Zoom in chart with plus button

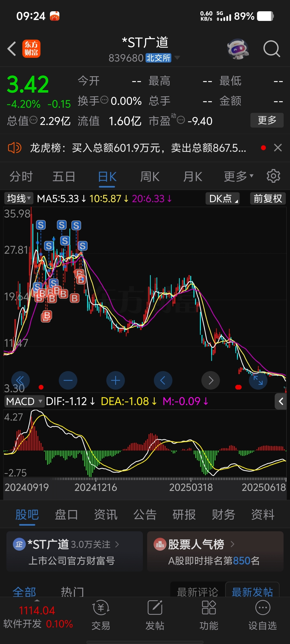coord(115,380)
